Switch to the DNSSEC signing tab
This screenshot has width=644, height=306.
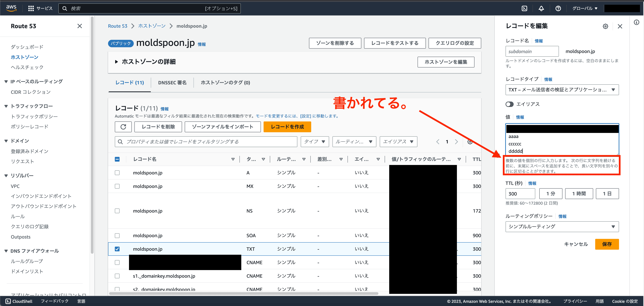coord(172,83)
